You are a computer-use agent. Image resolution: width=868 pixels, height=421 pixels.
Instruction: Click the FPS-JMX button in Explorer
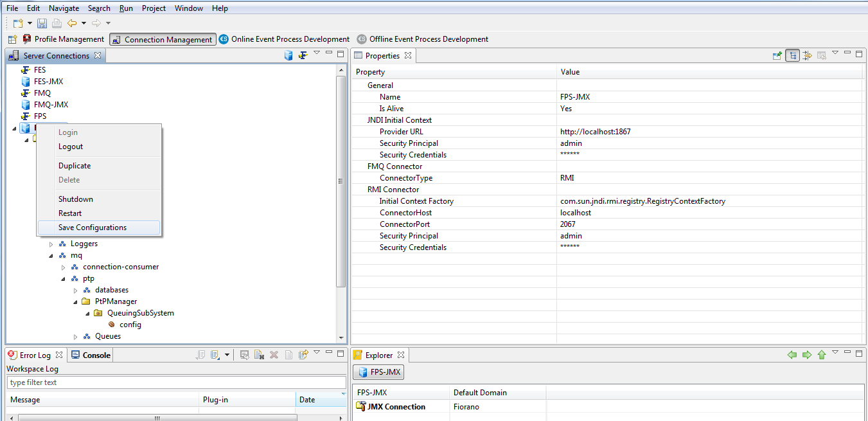point(379,372)
